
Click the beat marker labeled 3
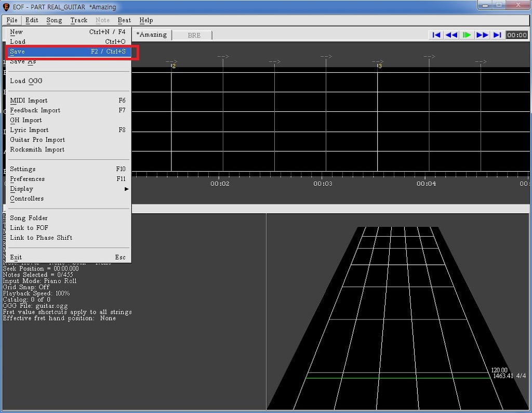coord(379,66)
